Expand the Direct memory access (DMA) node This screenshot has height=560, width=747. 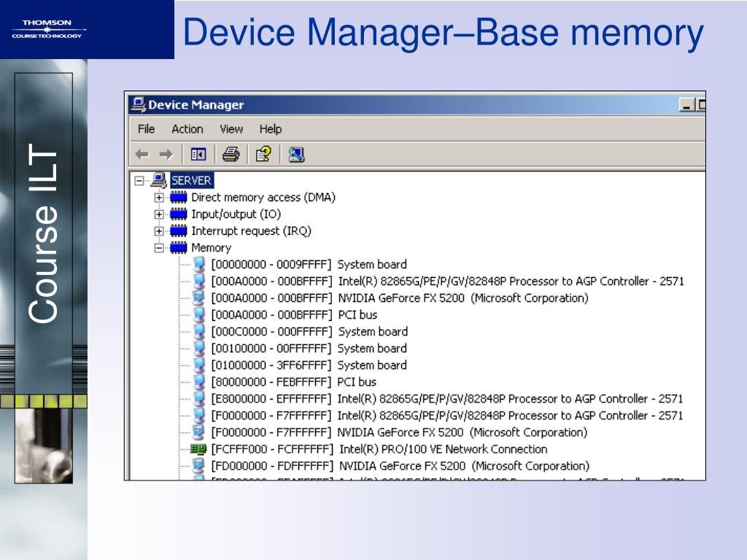click(x=159, y=197)
